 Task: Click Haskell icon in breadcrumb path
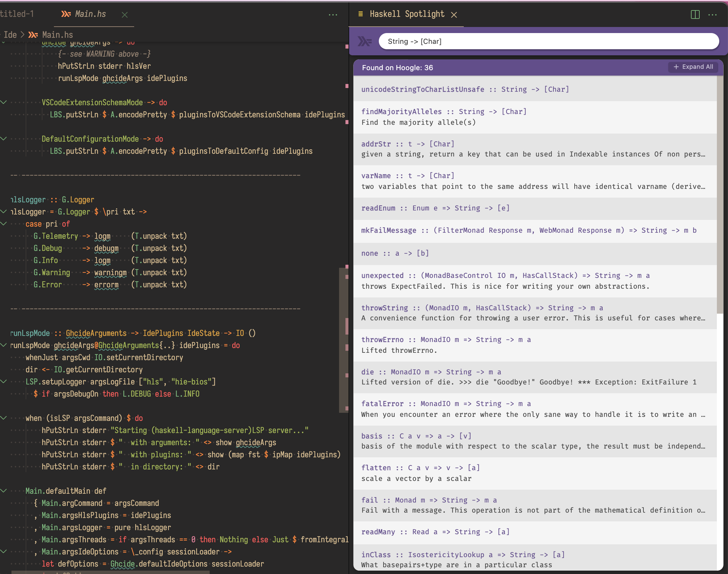point(33,35)
